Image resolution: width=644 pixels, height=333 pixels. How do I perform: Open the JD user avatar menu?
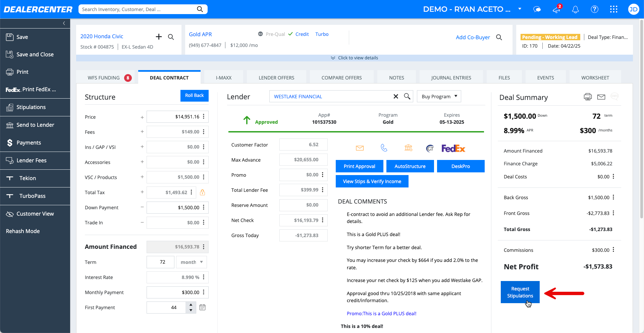pyautogui.click(x=633, y=9)
